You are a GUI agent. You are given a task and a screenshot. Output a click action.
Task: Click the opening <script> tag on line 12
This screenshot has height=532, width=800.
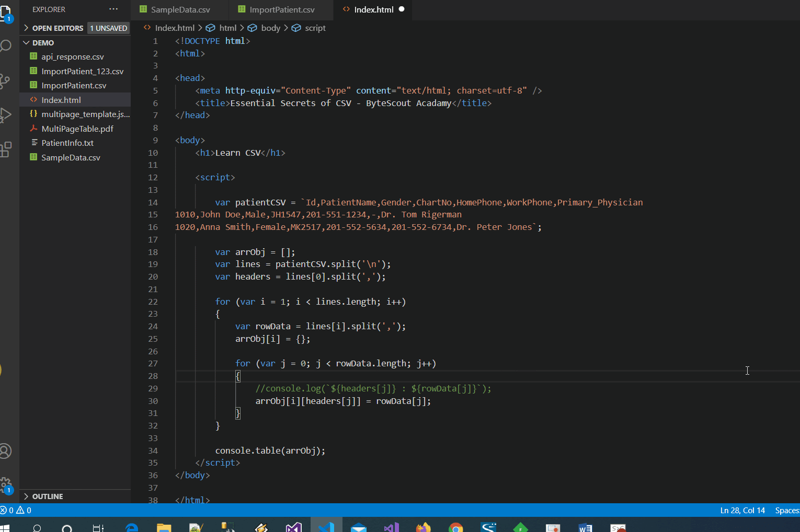pyautogui.click(x=215, y=177)
